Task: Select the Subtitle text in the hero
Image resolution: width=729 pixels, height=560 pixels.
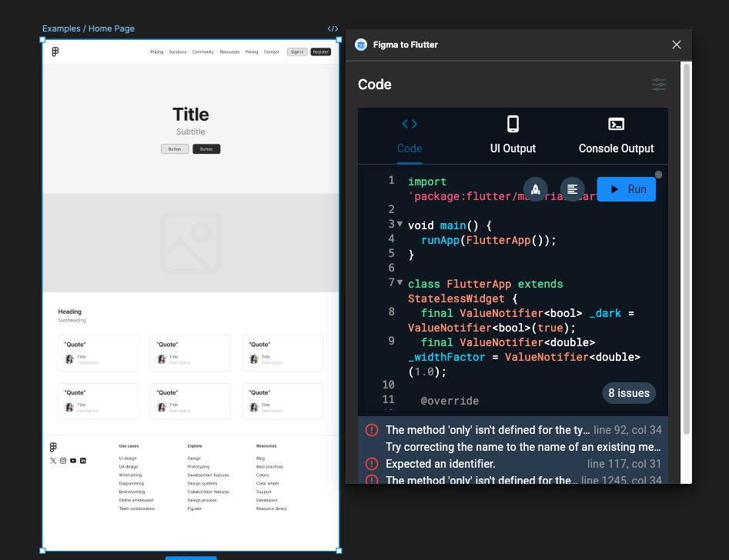Action: click(191, 132)
